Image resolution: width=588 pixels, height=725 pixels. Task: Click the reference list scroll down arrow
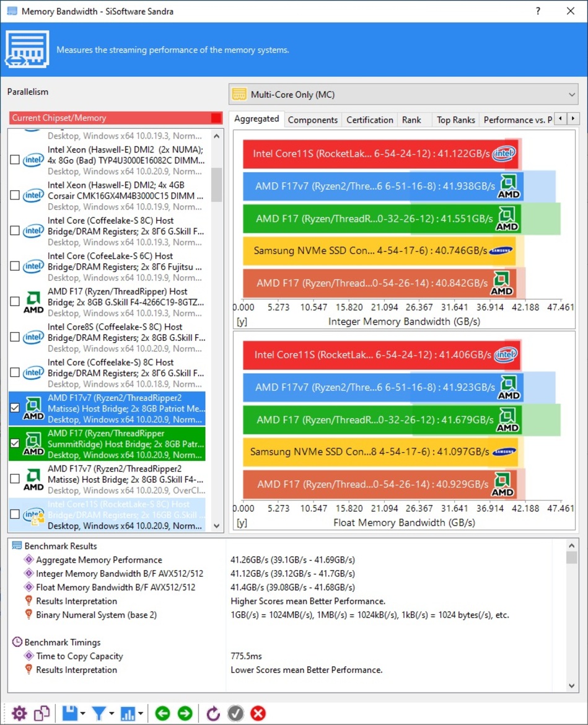point(216,525)
